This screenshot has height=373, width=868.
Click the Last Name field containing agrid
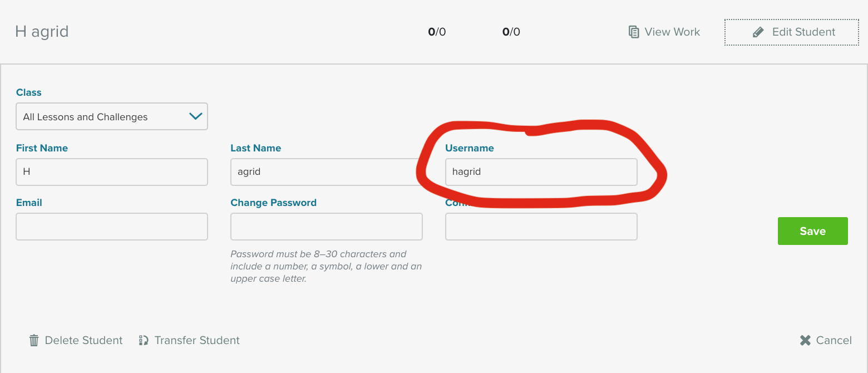point(326,171)
